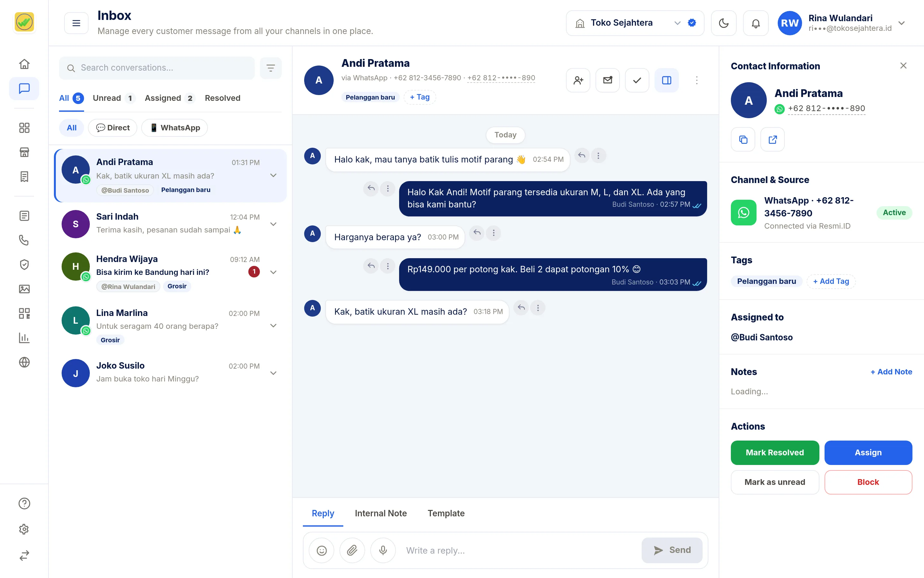The width and height of the screenshot is (924, 578).
Task: Click the assign-user icon in chat header
Action: click(578, 80)
